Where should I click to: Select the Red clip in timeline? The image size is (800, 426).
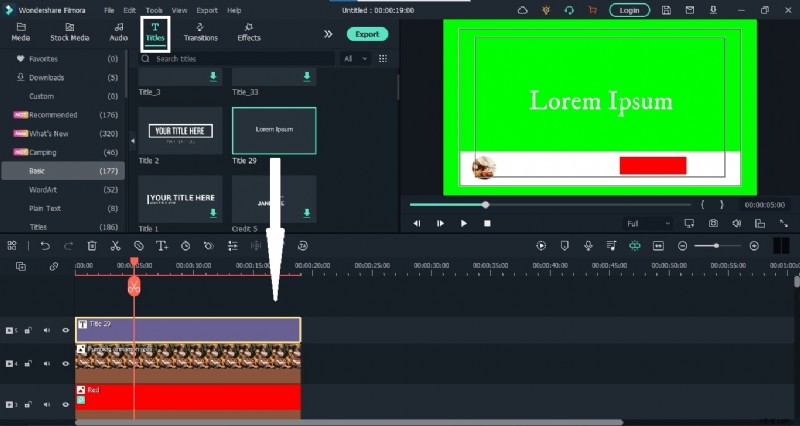pos(188,397)
